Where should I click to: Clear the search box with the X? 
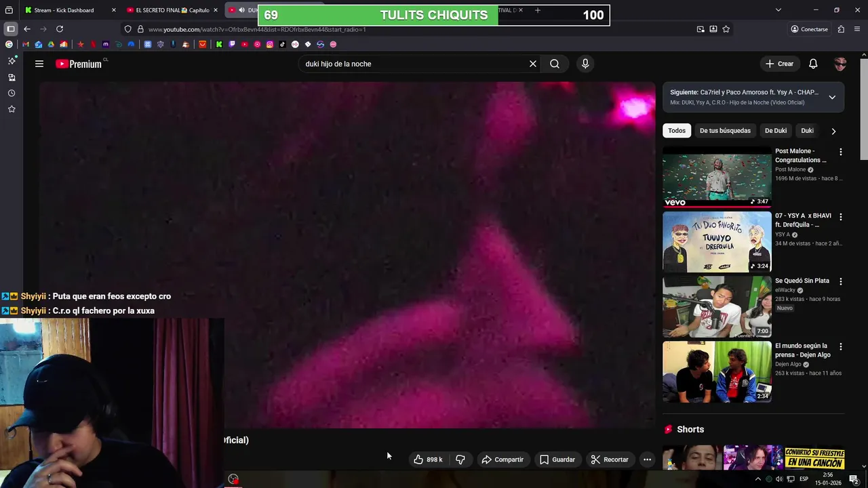coord(533,64)
